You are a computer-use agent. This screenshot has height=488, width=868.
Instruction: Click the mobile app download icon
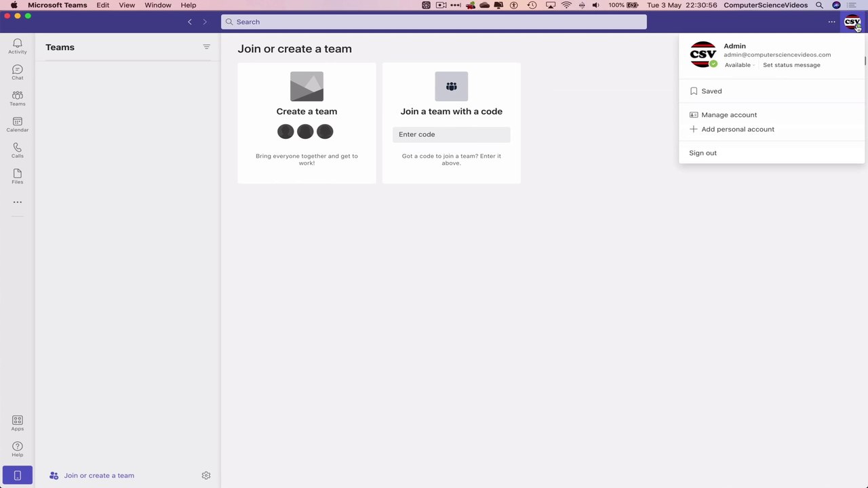18,475
